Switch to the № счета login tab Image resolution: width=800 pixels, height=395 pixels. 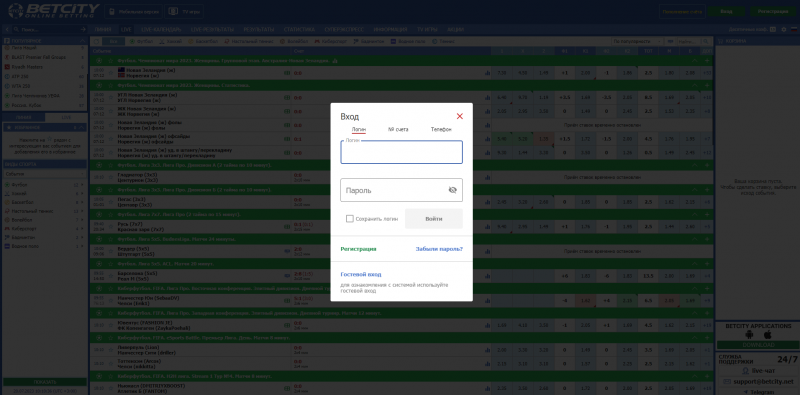(x=398, y=130)
